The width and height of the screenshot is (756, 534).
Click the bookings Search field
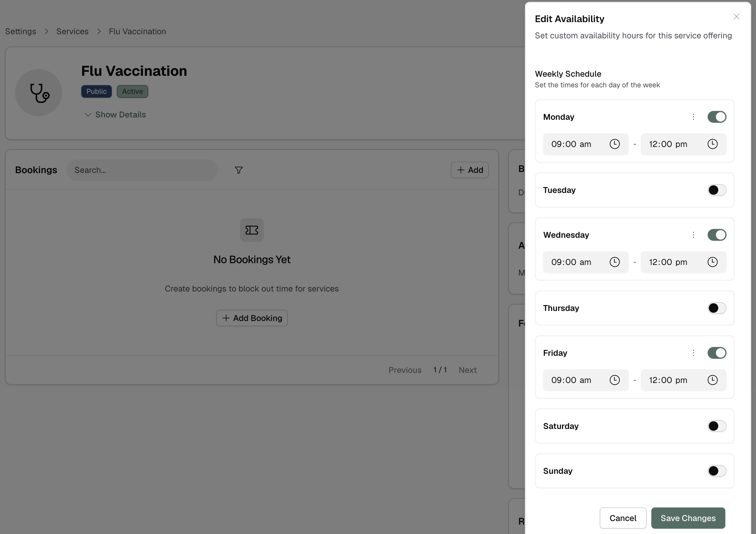click(142, 170)
